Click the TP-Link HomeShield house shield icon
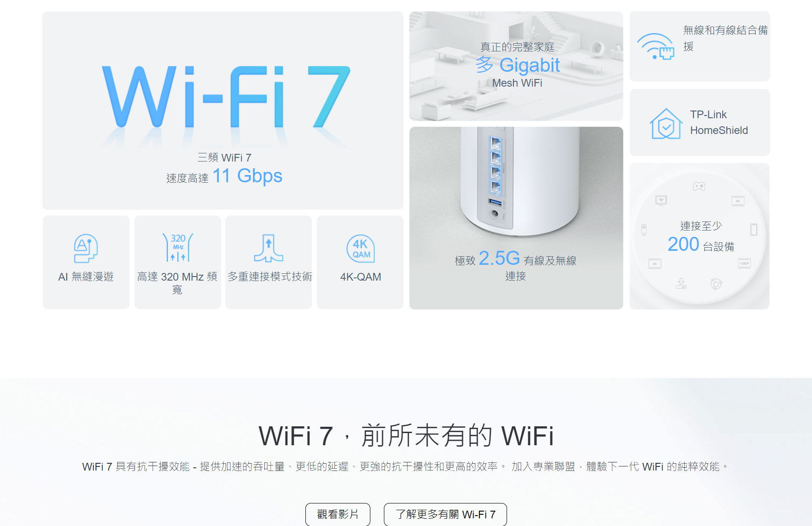Screen dimensions: 812x526 [x=666, y=124]
